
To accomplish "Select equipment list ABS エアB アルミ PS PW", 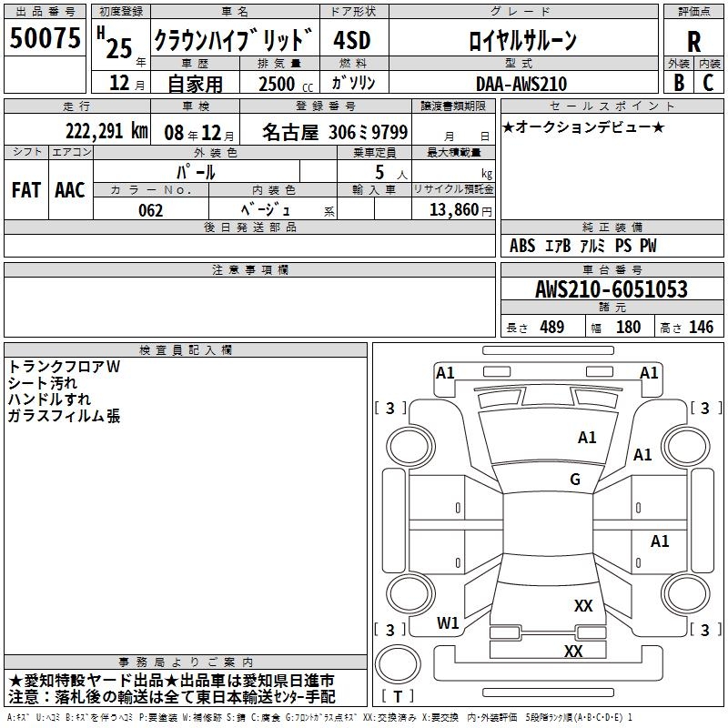I will [x=582, y=246].
